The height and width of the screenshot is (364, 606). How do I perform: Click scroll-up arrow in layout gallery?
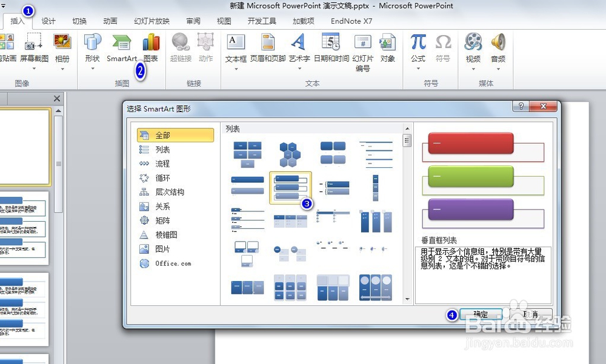(407, 128)
